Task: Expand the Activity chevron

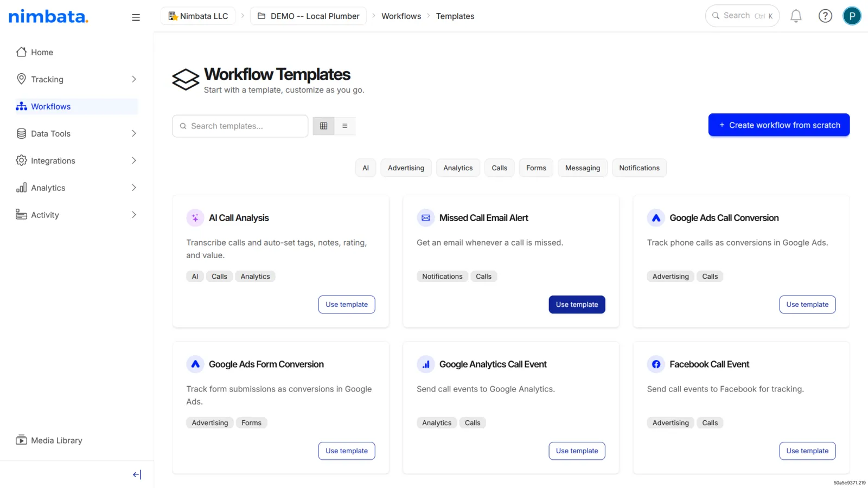Action: click(133, 215)
